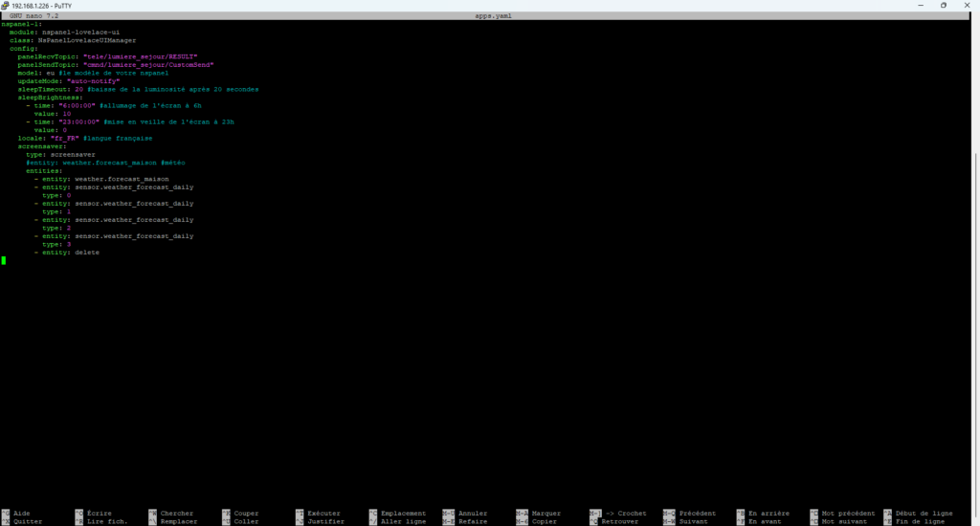This screenshot has width=980, height=526.
Task: Click the commented '#entity: weather.forecast_maison' line
Action: click(105, 162)
